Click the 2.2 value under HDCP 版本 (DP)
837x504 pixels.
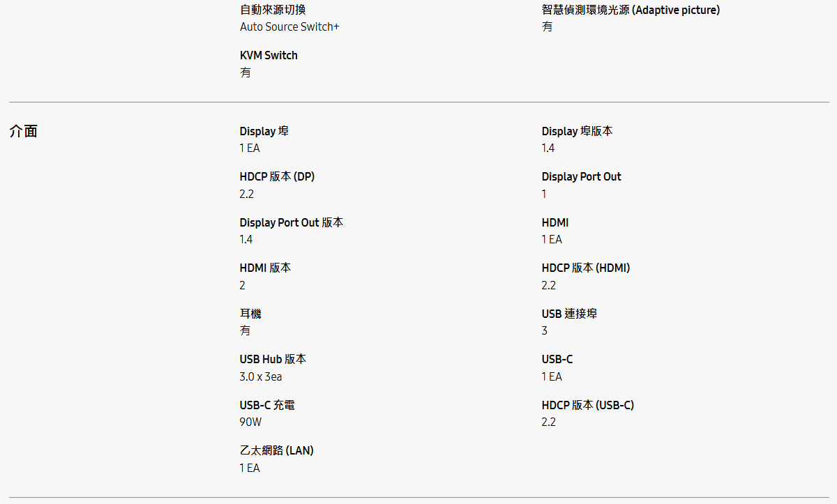[x=247, y=194]
